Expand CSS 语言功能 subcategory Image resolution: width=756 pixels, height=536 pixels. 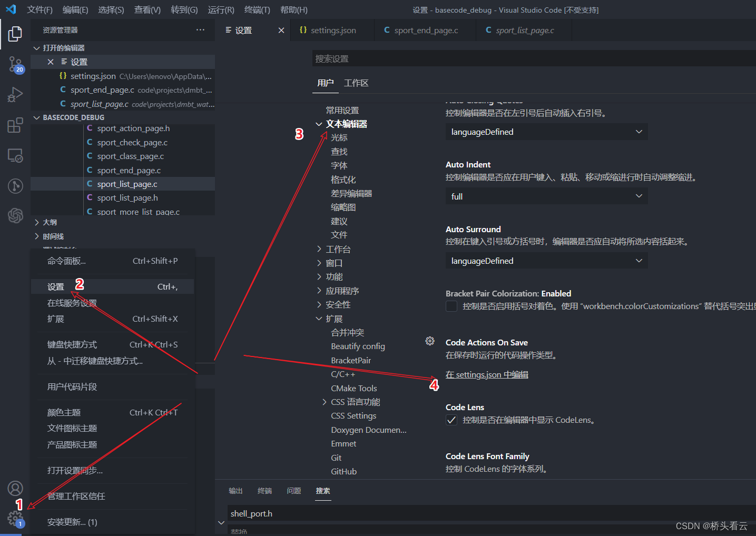325,402
